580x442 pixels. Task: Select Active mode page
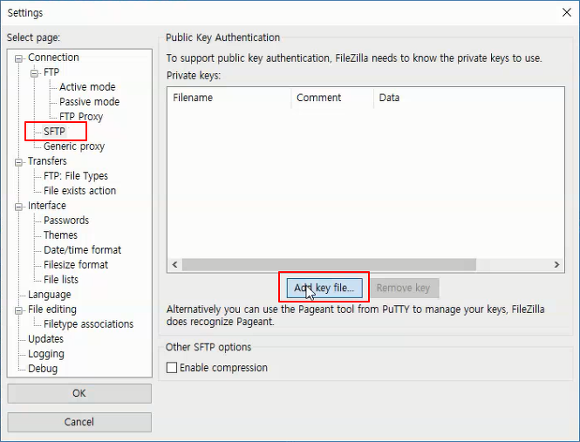tap(87, 87)
